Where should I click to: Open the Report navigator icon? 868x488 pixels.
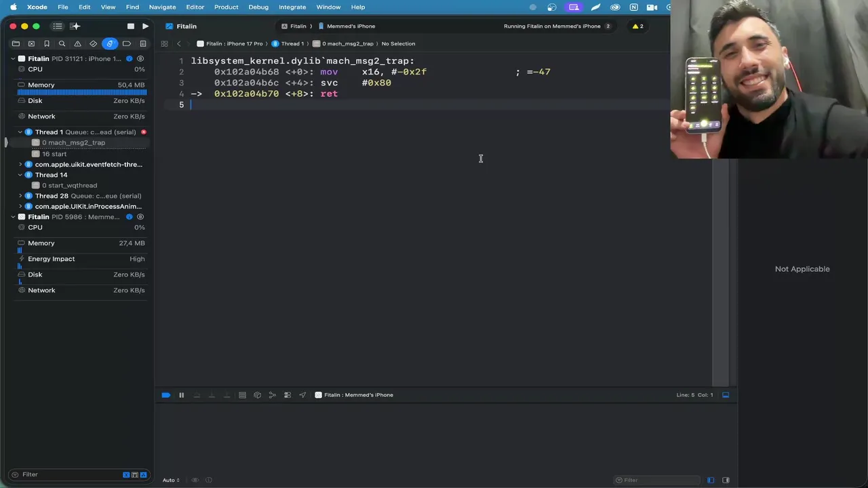click(142, 43)
